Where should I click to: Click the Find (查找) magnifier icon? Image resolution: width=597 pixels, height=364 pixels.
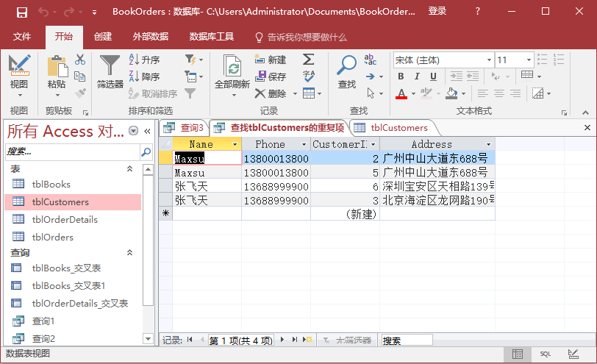point(346,72)
